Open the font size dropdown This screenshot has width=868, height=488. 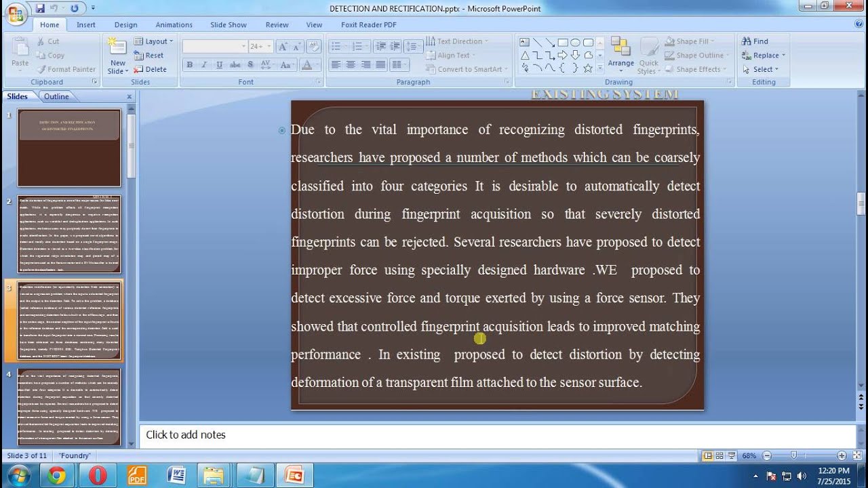coord(269,47)
